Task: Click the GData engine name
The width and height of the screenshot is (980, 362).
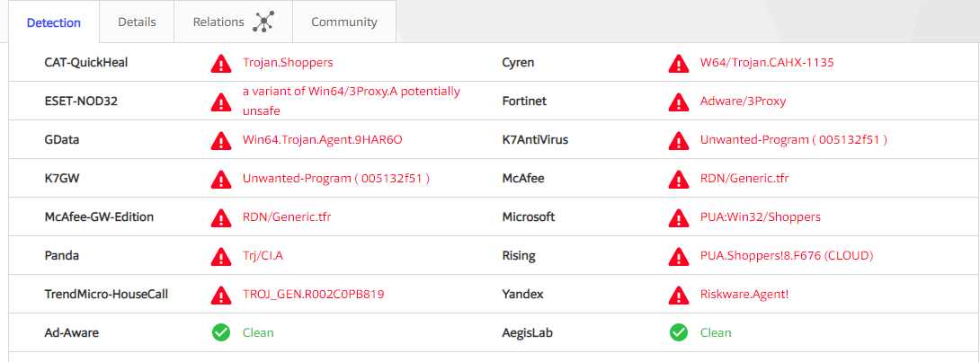Action: [x=62, y=140]
